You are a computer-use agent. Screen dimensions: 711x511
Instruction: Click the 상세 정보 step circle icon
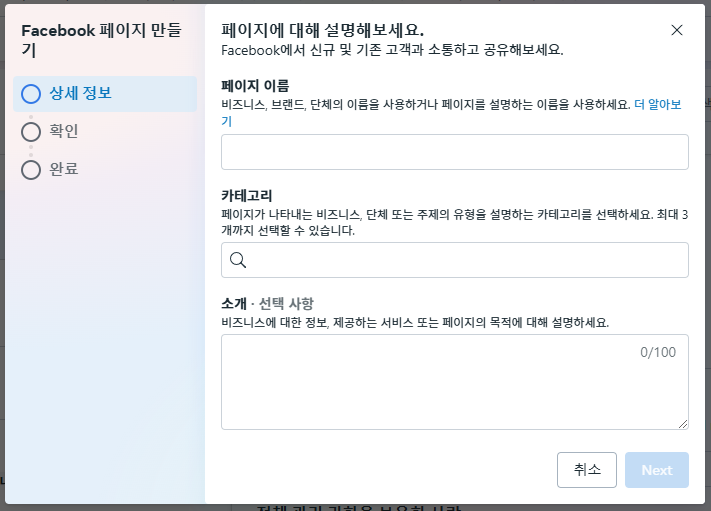pyautogui.click(x=31, y=94)
